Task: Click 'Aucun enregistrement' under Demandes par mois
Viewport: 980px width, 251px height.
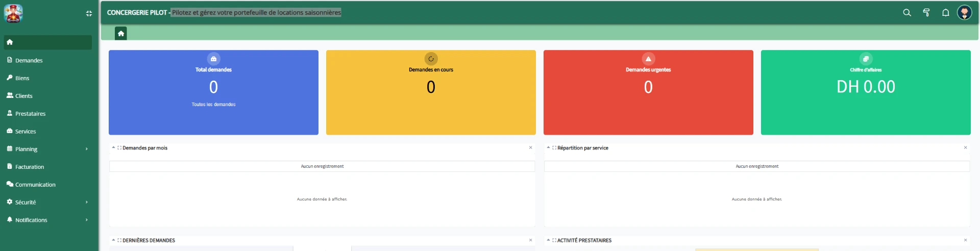Action: 322,166
